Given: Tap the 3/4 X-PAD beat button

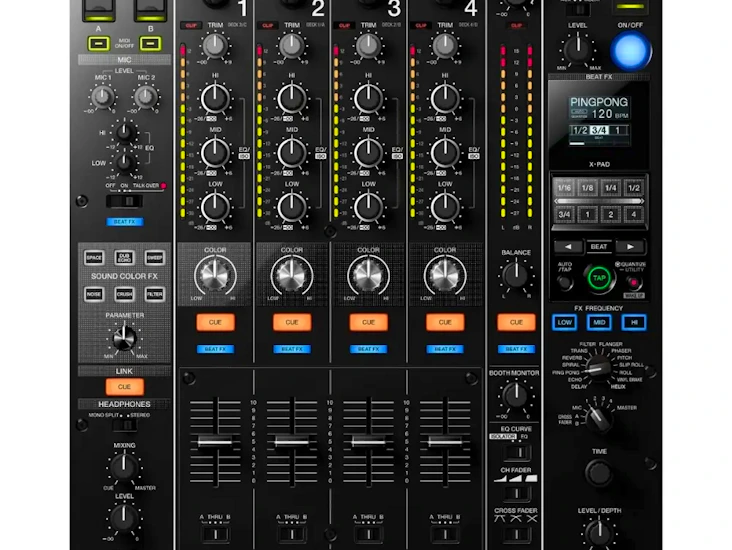Looking at the screenshot, I should [x=564, y=215].
